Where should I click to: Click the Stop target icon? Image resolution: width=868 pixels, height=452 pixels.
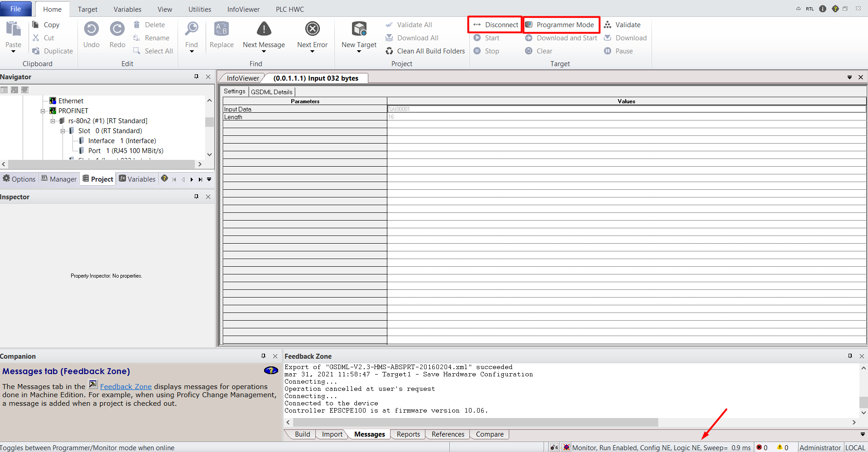(477, 51)
